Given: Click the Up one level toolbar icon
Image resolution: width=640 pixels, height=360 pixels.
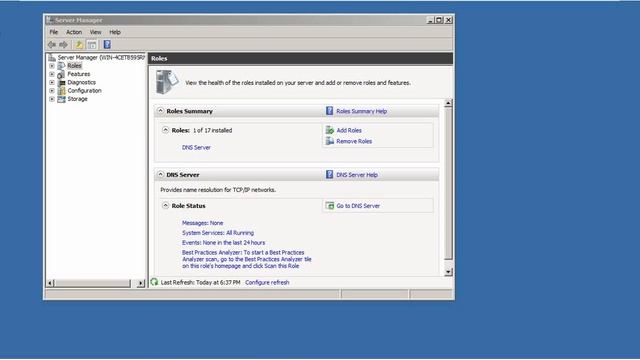Looking at the screenshot, I should click(x=79, y=44).
